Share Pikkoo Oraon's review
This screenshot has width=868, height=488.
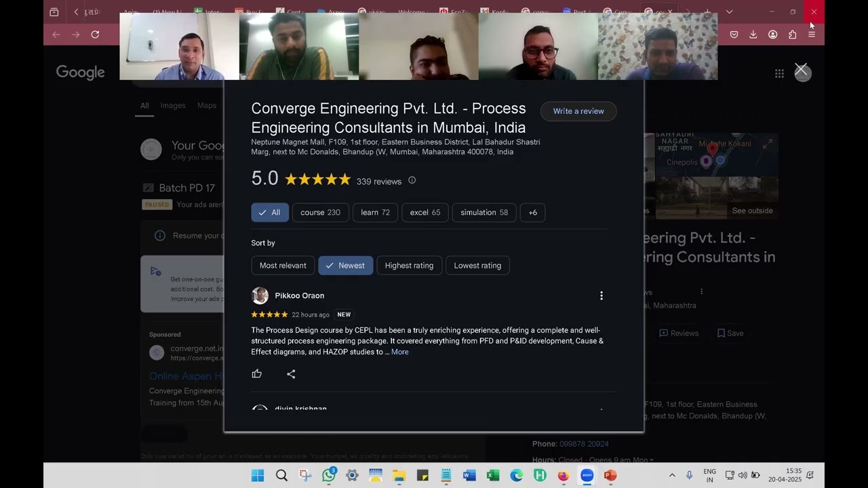291,374
